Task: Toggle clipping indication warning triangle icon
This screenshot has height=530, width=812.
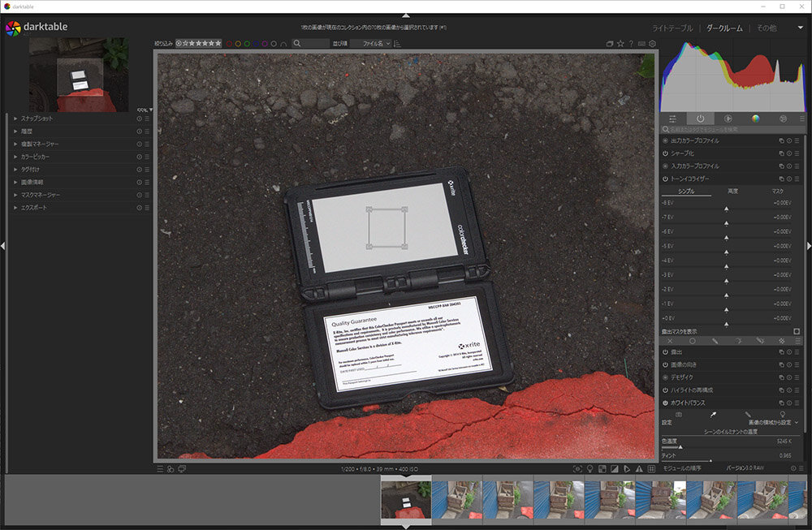Action: (x=639, y=469)
